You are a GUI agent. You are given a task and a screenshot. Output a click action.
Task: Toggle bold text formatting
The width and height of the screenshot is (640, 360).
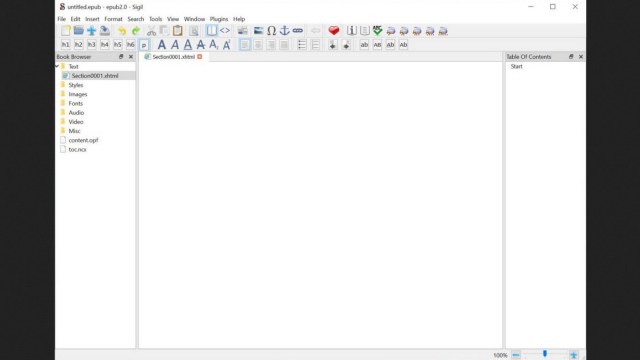click(x=162, y=45)
